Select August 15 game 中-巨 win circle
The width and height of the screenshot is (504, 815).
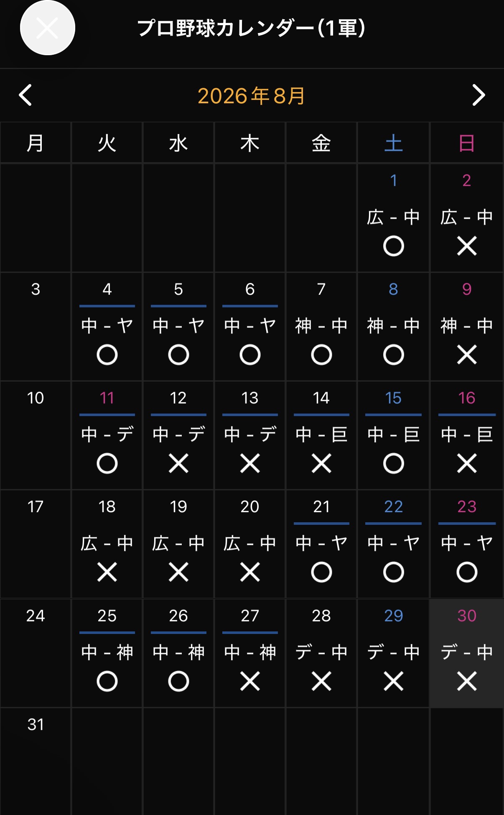[393, 463]
